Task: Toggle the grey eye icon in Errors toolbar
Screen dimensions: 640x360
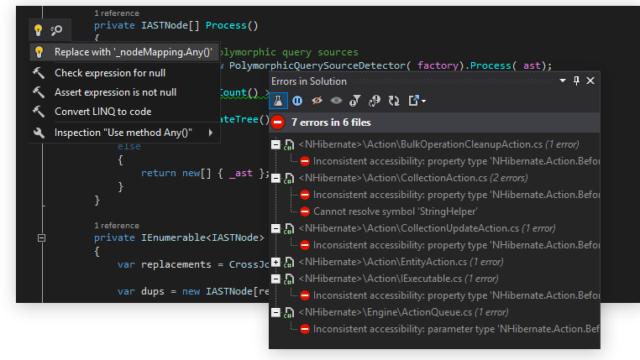Action: point(336,100)
